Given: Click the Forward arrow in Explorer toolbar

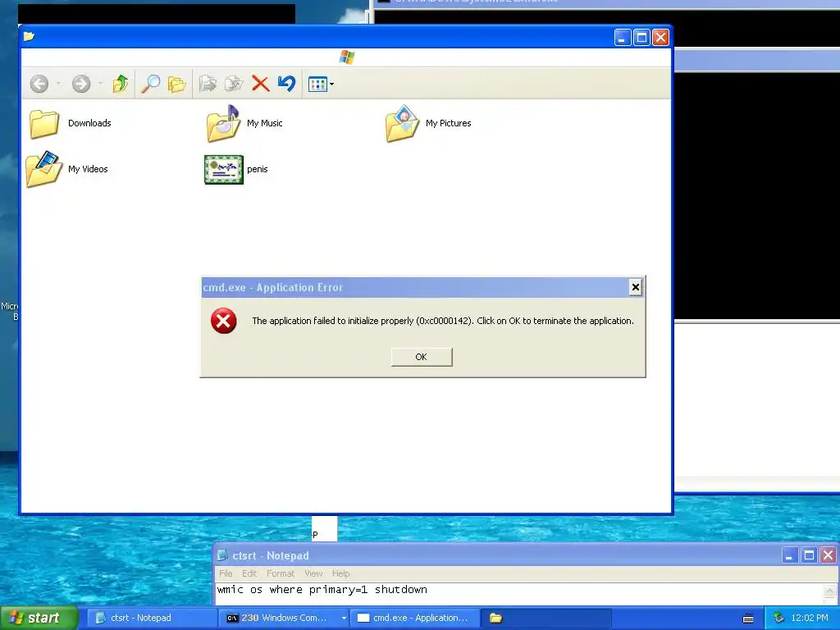Looking at the screenshot, I should 81,84.
